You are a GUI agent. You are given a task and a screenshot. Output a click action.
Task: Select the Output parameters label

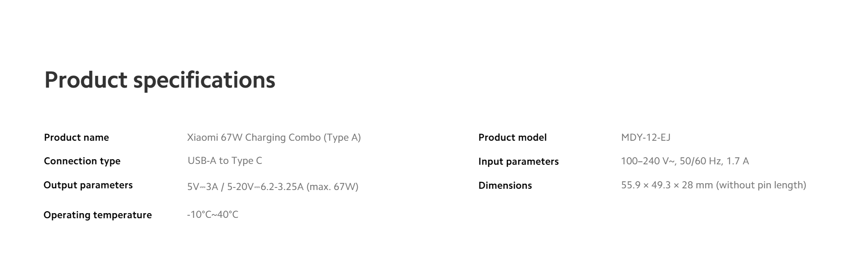[88, 185]
